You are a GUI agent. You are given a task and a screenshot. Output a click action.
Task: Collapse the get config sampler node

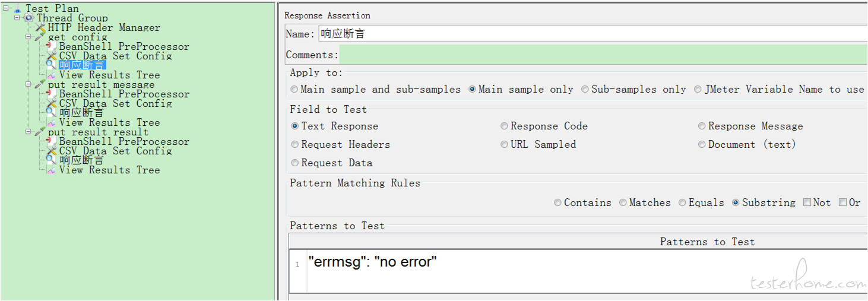tap(28, 37)
